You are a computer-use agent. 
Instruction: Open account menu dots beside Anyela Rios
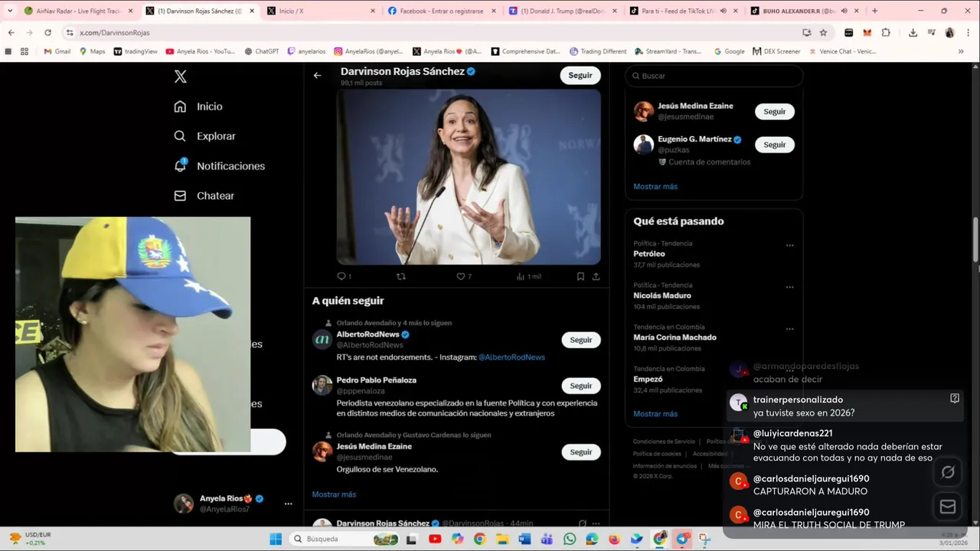(288, 504)
